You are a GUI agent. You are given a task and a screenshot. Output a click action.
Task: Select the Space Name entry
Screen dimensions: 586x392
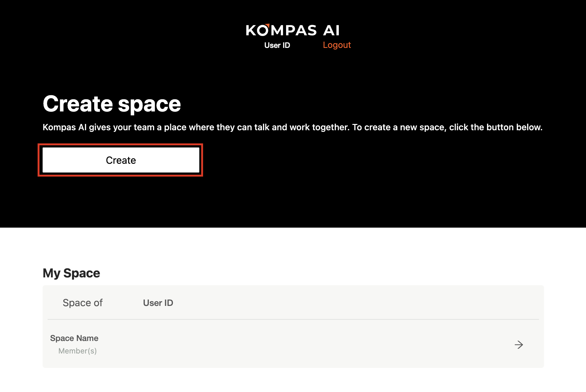point(74,338)
